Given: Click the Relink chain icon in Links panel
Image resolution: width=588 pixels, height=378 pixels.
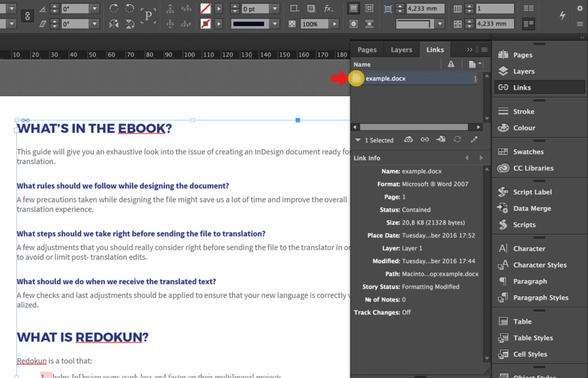Looking at the screenshot, I should (x=424, y=140).
